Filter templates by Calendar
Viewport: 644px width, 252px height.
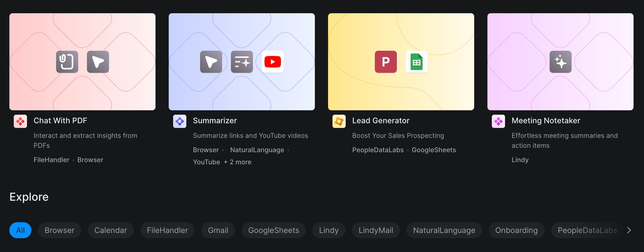(x=111, y=230)
